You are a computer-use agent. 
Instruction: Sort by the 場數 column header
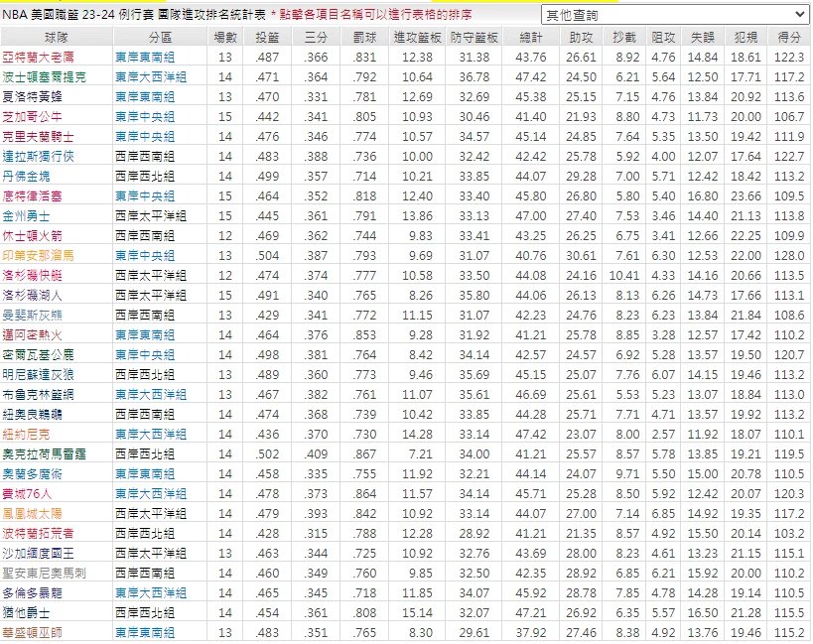[225, 38]
